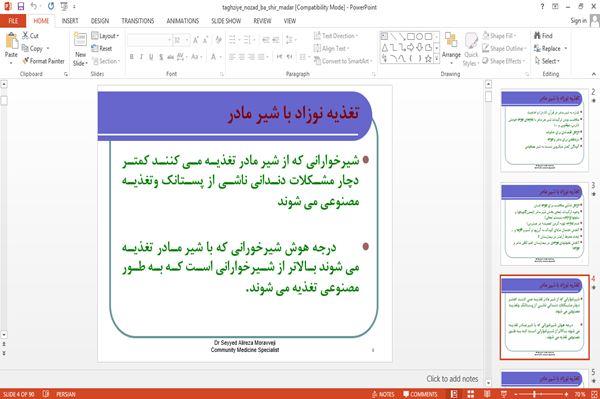600x399 pixels.
Task: Undo the last action
Action: 34,7
